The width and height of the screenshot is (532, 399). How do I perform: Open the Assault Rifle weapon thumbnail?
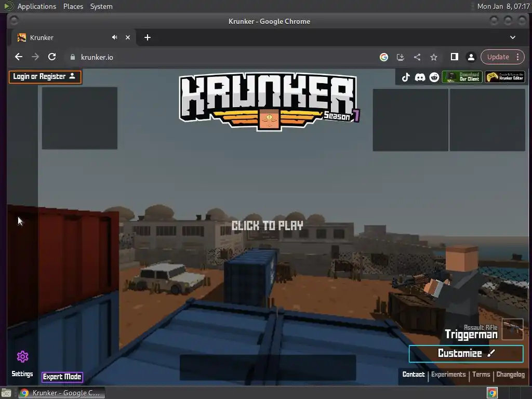click(513, 329)
